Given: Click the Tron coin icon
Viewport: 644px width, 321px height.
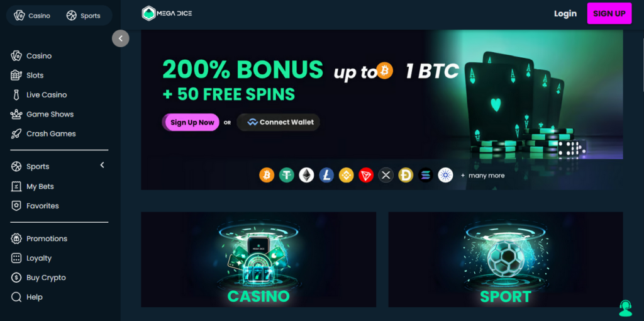Looking at the screenshot, I should tap(366, 176).
